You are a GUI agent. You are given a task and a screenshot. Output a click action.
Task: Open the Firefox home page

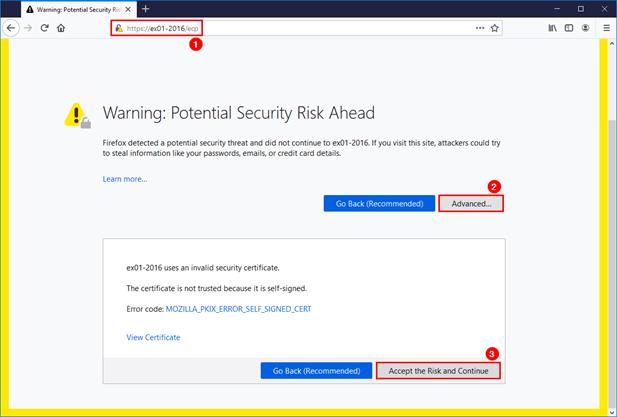tap(61, 28)
